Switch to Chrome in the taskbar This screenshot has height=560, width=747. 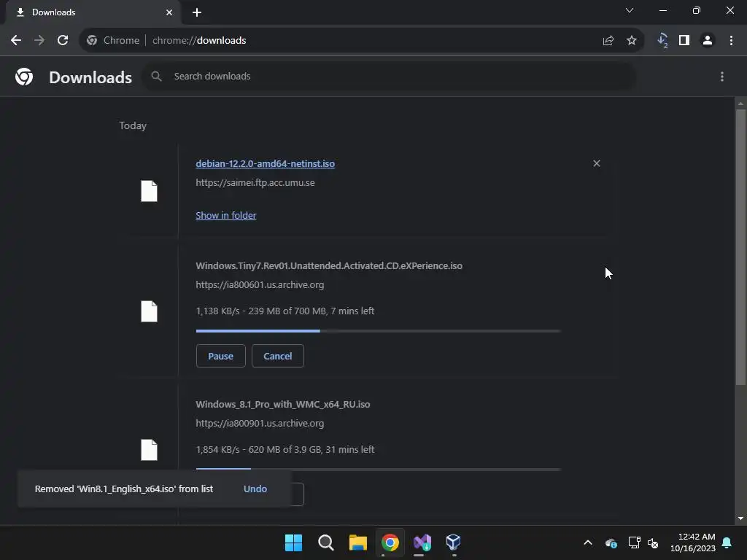(x=390, y=542)
